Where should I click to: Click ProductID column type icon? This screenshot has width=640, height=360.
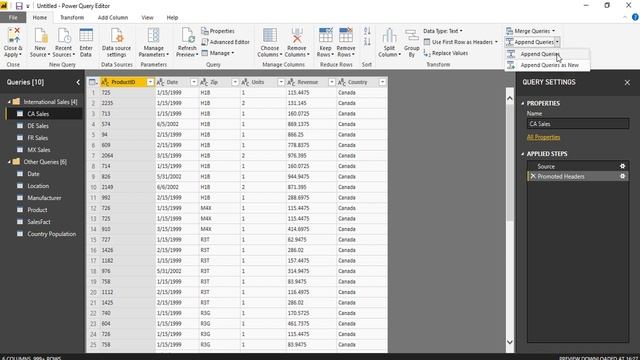click(105, 82)
